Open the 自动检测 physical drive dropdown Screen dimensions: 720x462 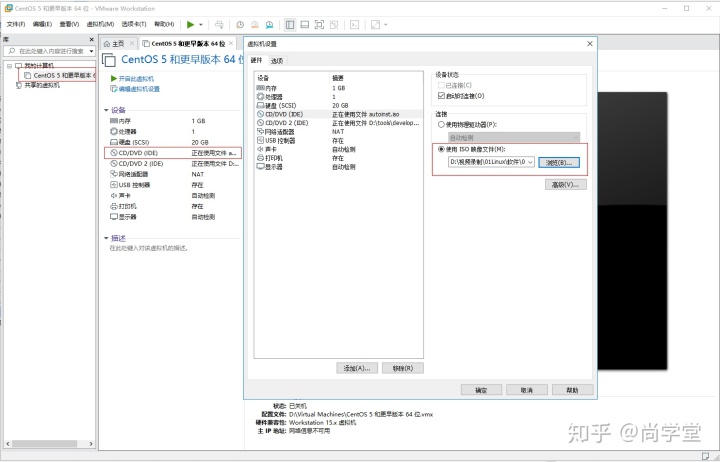(x=514, y=137)
